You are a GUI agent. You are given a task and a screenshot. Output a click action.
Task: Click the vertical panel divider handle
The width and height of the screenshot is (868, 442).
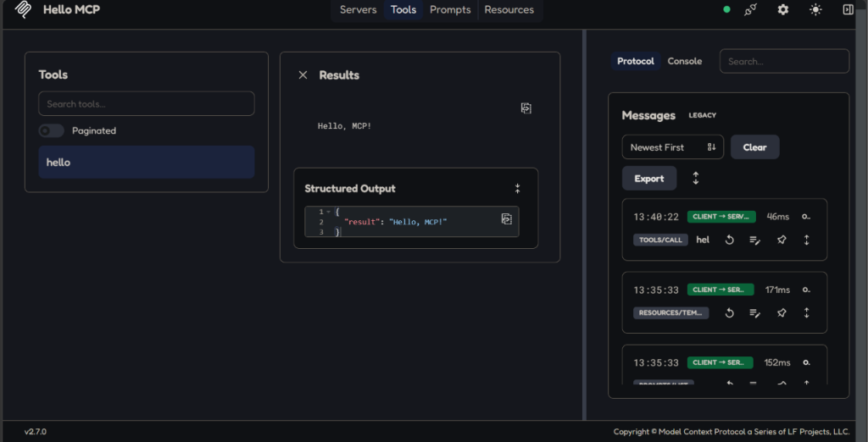[584, 224]
